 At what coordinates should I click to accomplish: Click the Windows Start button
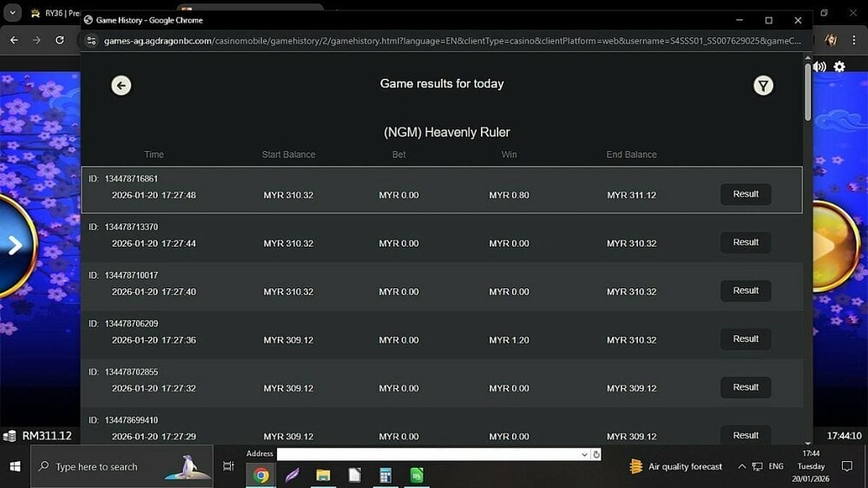click(15, 466)
